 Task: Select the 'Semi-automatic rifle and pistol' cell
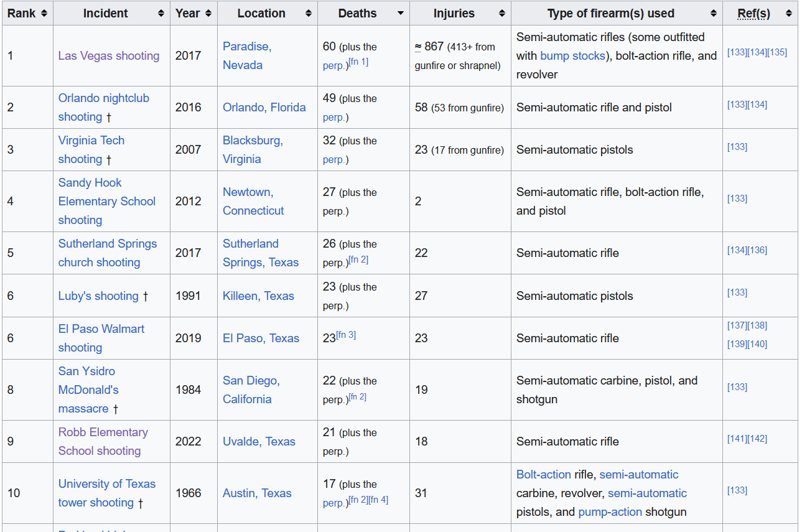point(617,107)
